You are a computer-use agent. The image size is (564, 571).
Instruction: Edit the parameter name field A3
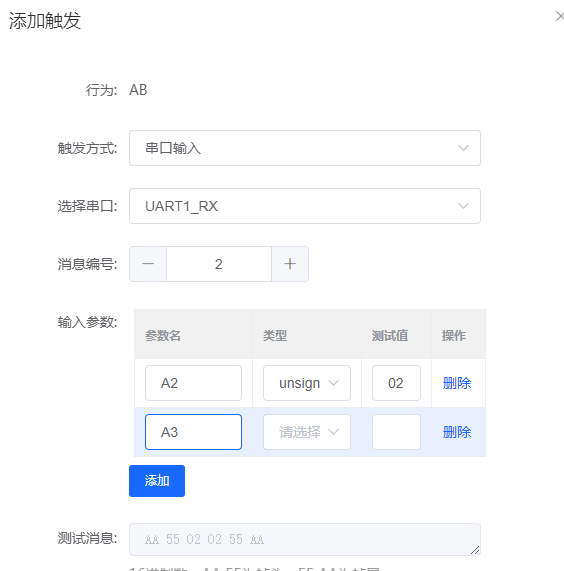[193, 432]
